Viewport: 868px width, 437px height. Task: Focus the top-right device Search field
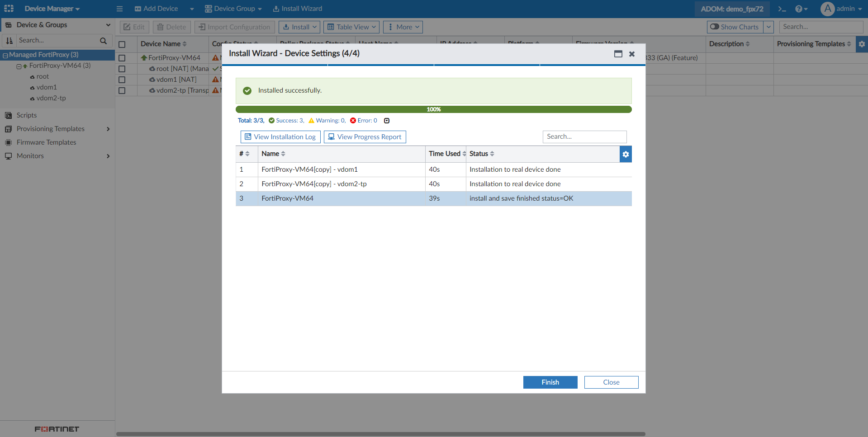[x=821, y=27]
